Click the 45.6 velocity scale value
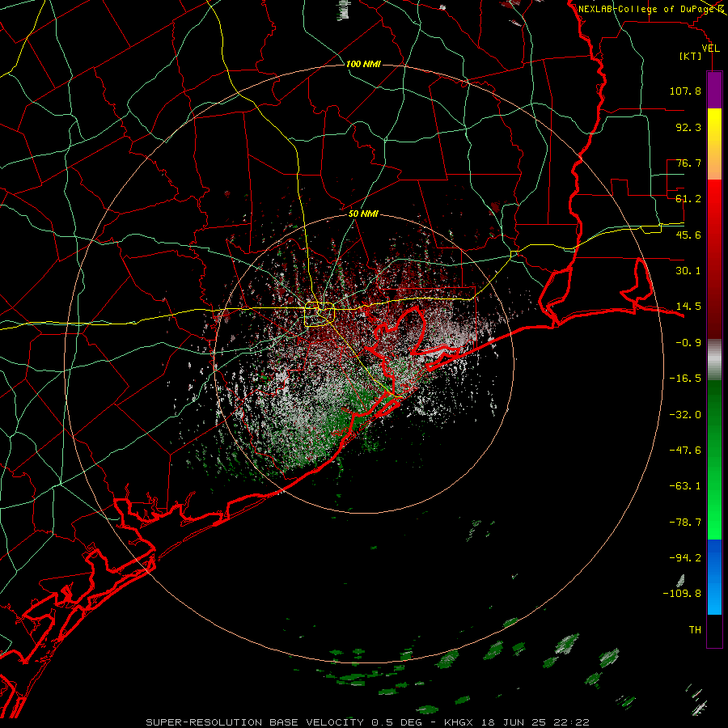Screen dimensions: 728x728 tap(688, 235)
